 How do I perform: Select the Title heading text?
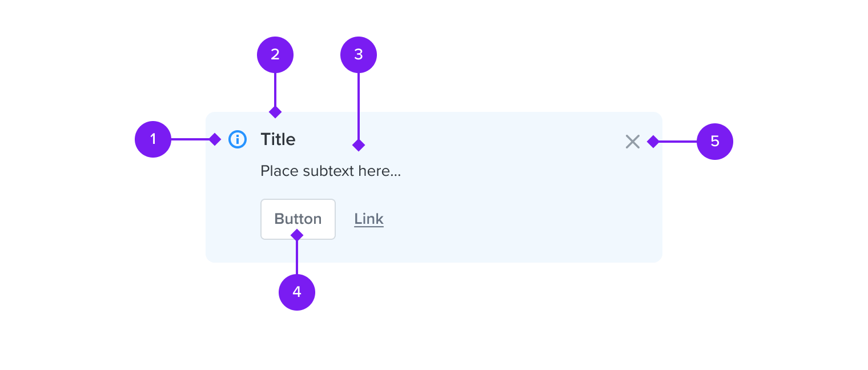[278, 139]
